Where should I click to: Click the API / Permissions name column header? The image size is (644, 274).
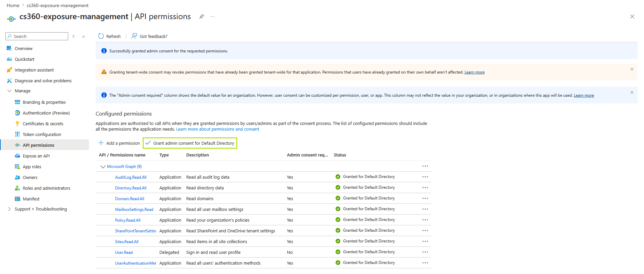[122, 155]
